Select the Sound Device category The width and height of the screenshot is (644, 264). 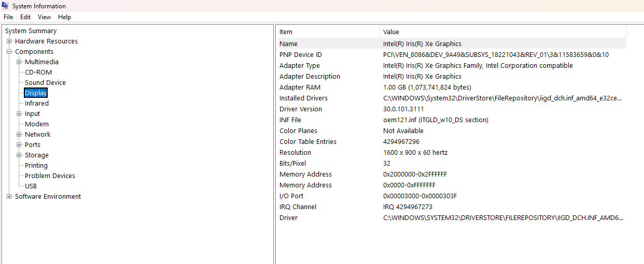pos(45,83)
